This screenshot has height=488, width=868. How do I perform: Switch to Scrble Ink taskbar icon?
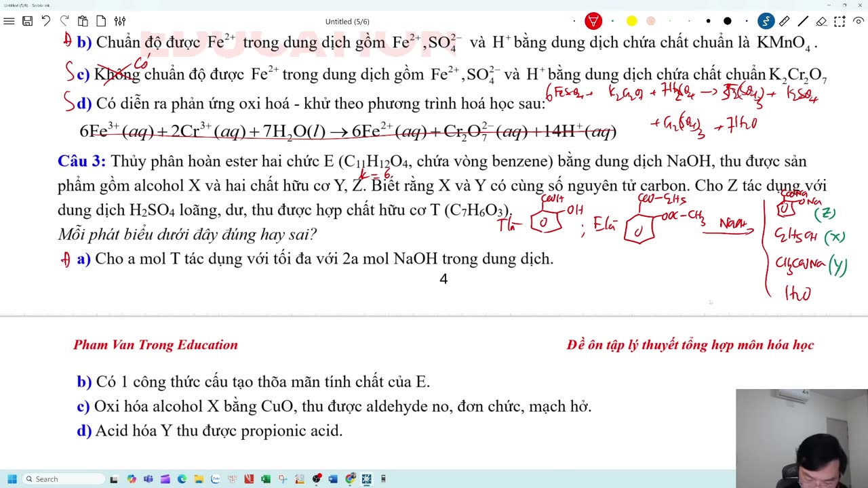pos(366,479)
